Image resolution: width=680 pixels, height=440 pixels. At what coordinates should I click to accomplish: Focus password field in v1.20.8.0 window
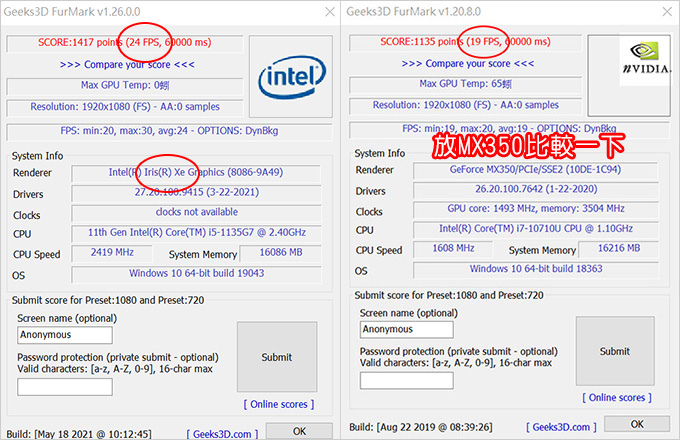coord(407,381)
